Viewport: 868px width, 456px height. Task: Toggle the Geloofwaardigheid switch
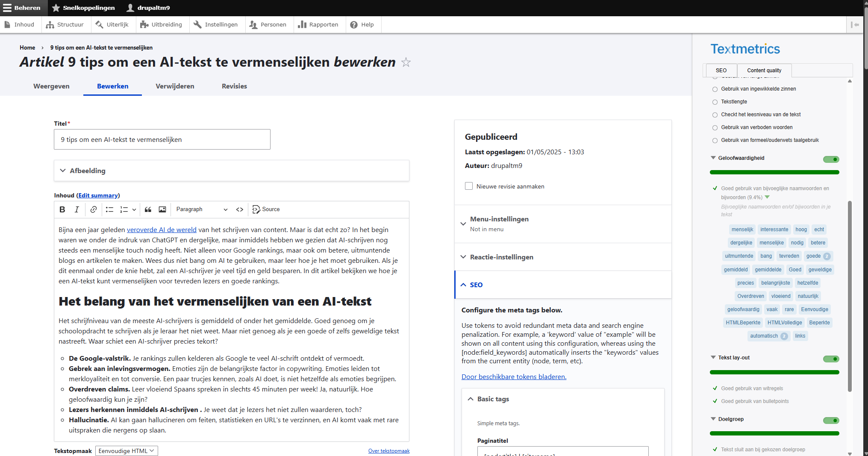coord(831,159)
